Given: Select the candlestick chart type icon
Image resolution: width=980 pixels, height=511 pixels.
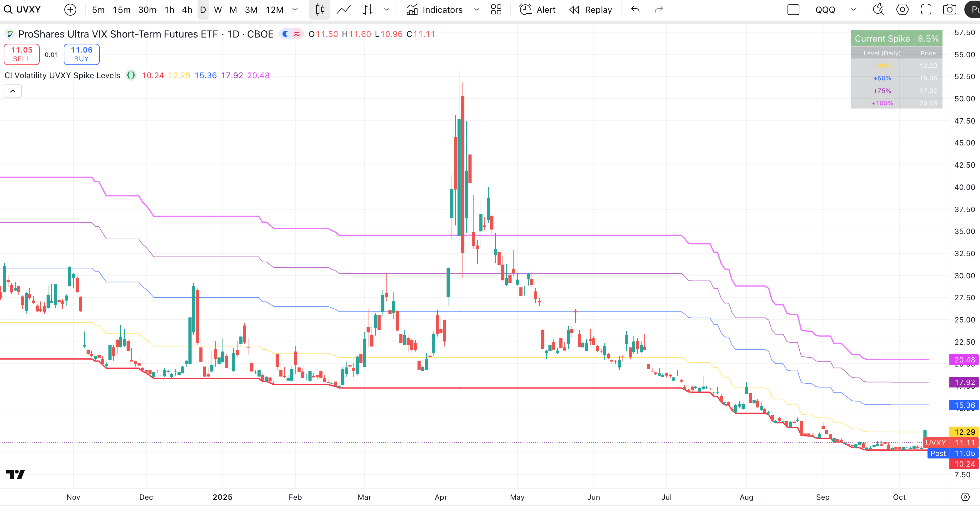Looking at the screenshot, I should click(320, 10).
